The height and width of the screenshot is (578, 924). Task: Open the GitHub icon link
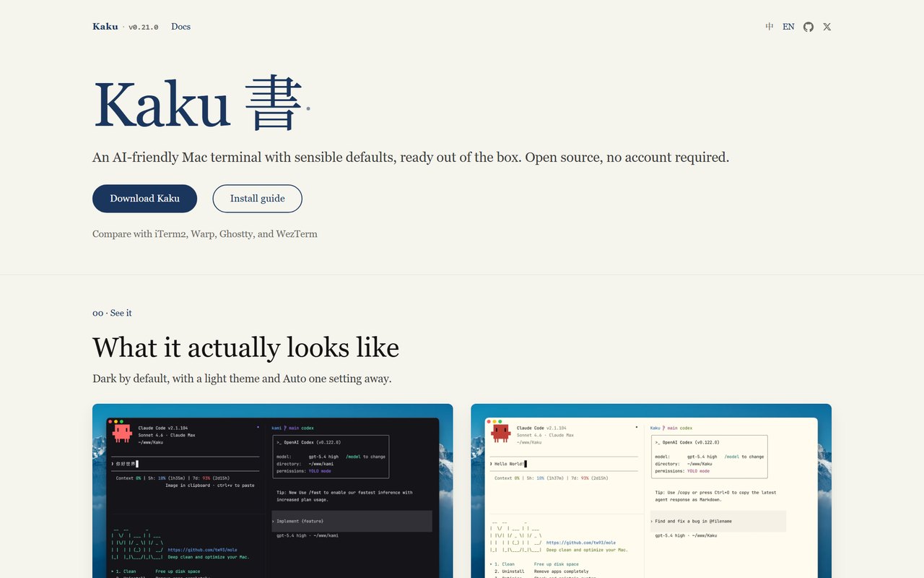(808, 27)
